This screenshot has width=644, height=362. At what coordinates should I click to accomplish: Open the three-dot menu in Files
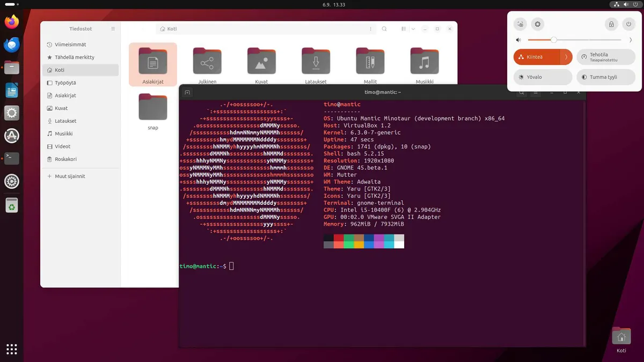click(x=370, y=28)
